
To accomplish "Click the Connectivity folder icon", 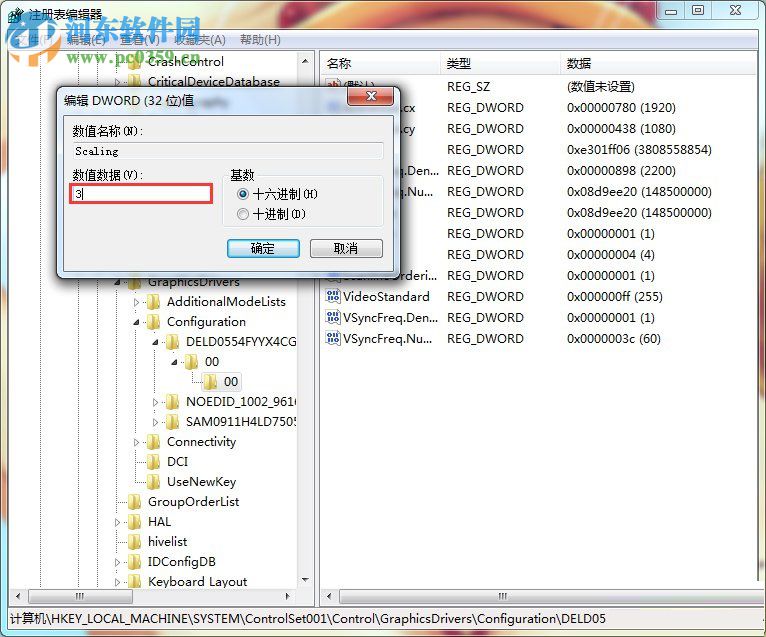I will [x=153, y=442].
